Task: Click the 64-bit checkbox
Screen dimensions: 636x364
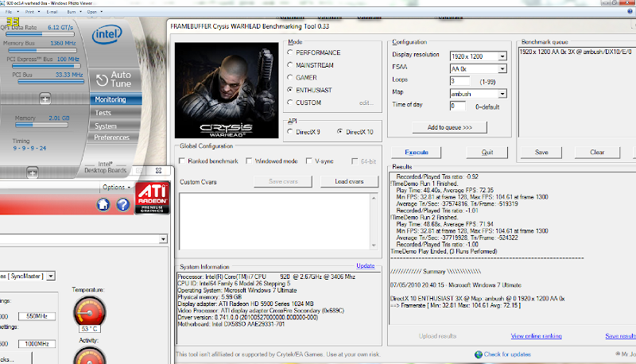Action: pos(355,161)
